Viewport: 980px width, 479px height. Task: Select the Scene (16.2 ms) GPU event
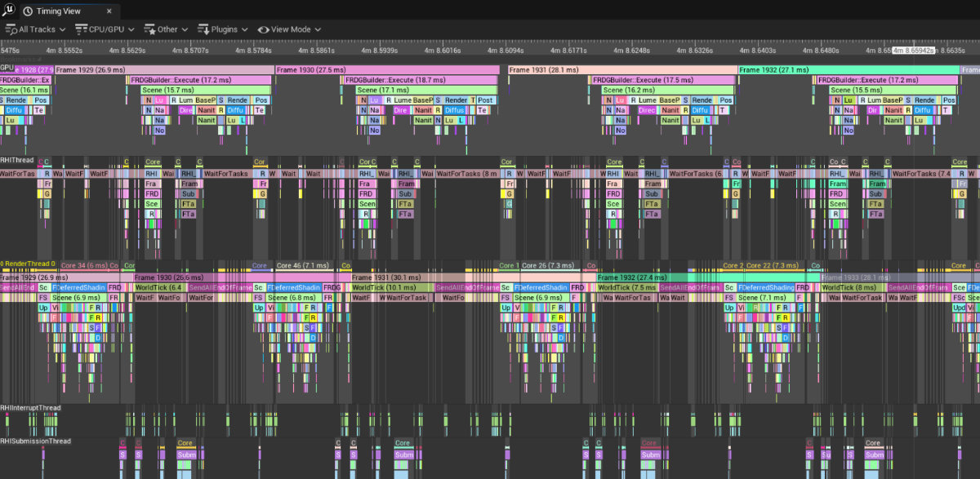pos(667,90)
